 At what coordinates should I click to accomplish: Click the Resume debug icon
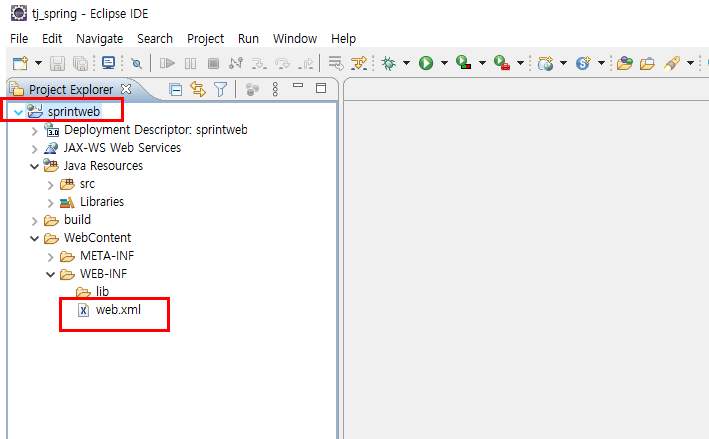(x=167, y=63)
